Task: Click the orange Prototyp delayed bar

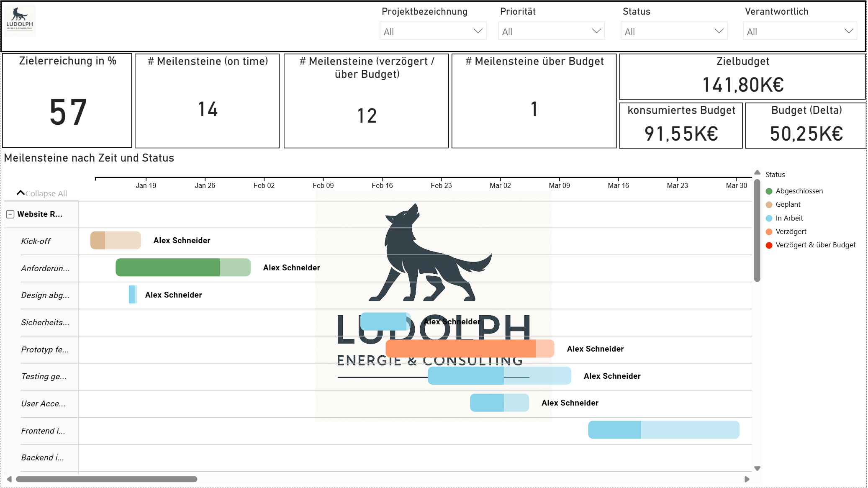Action: 460,349
